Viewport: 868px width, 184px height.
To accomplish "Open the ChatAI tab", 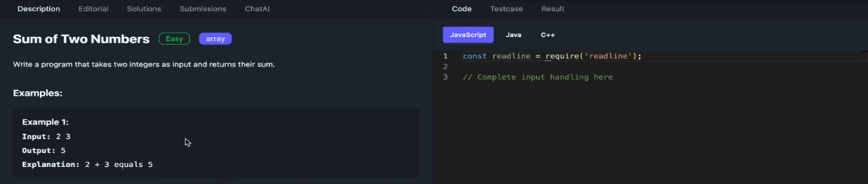I will pyautogui.click(x=257, y=9).
